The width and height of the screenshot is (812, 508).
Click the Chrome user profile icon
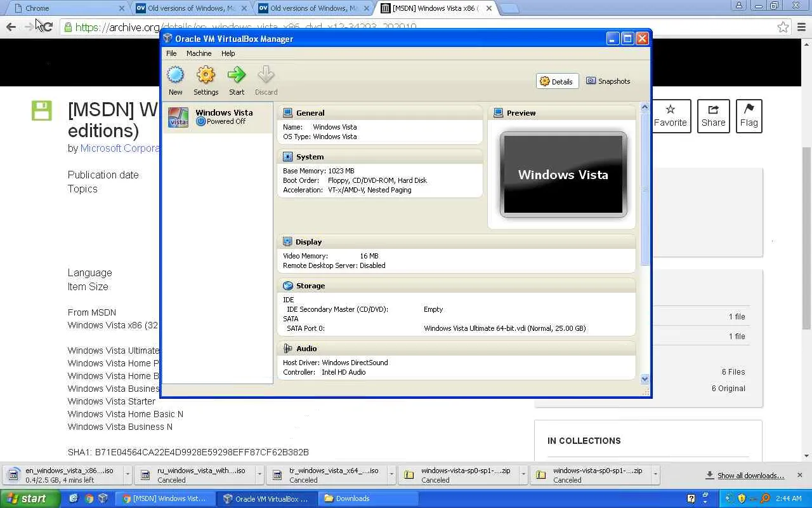point(738,6)
